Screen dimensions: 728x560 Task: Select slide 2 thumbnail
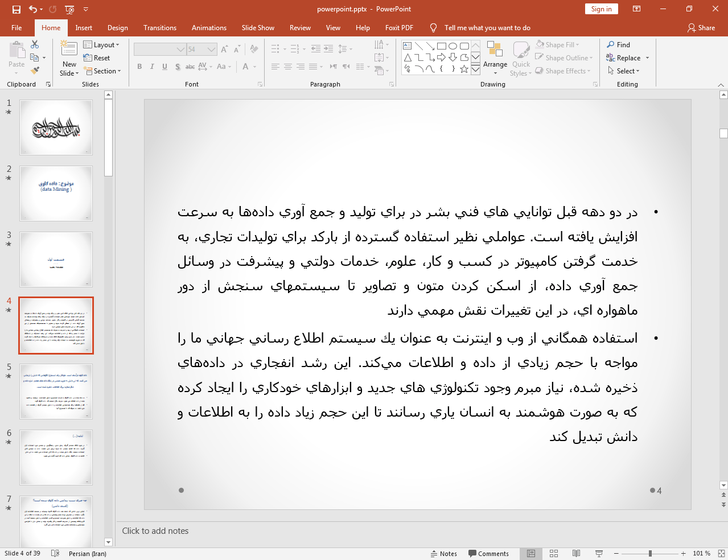pyautogui.click(x=56, y=193)
